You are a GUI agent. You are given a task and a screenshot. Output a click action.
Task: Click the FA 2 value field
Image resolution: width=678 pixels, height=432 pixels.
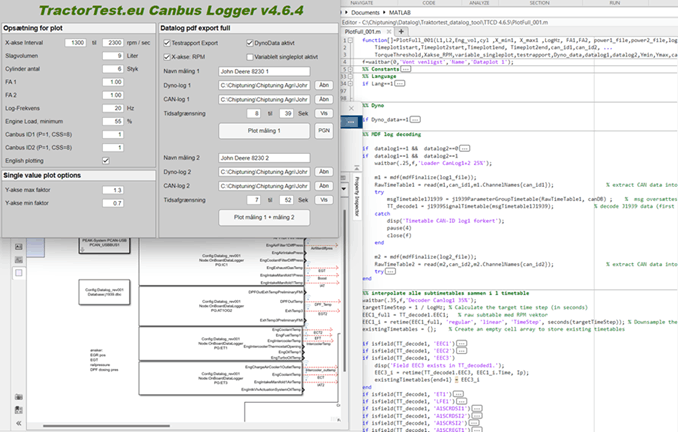113,95
